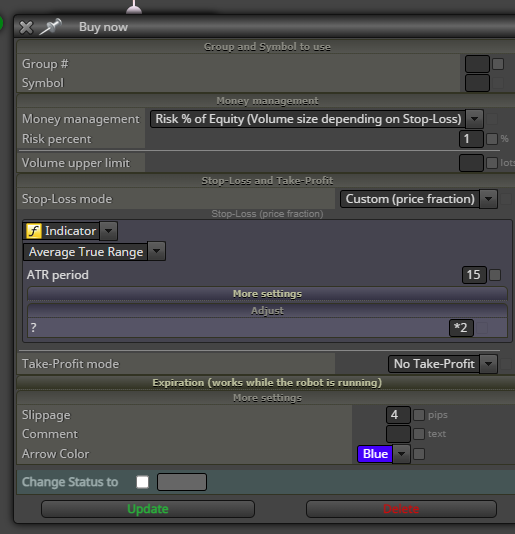515x534 pixels.
Task: Toggle the Risk percent checkbox
Action: (492, 139)
